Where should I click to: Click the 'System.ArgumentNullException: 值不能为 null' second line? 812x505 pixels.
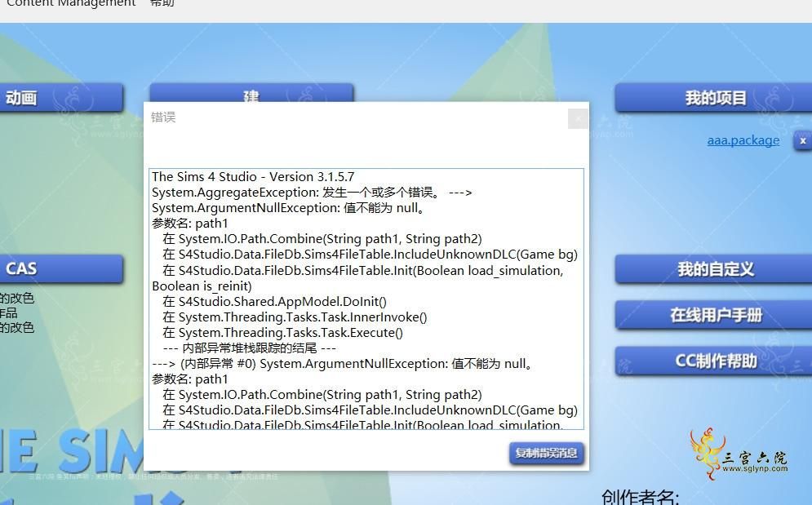coord(289,208)
